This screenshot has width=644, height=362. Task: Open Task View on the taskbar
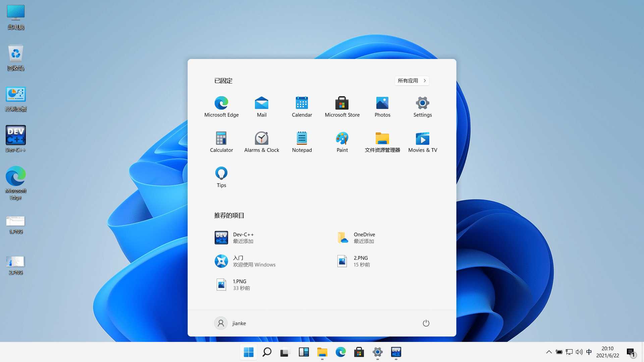pos(285,352)
